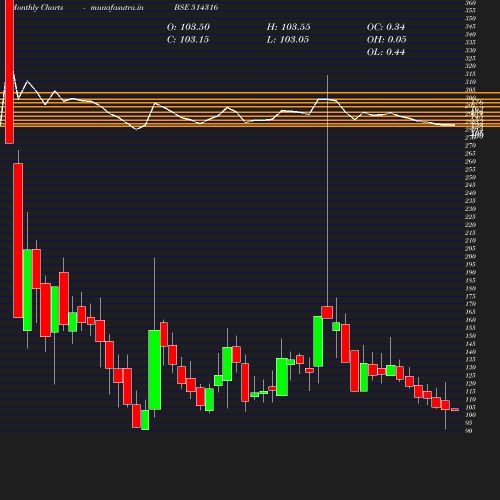The image size is (500, 500).
Task: Click the 200 price axis label
Action: click(470, 256)
